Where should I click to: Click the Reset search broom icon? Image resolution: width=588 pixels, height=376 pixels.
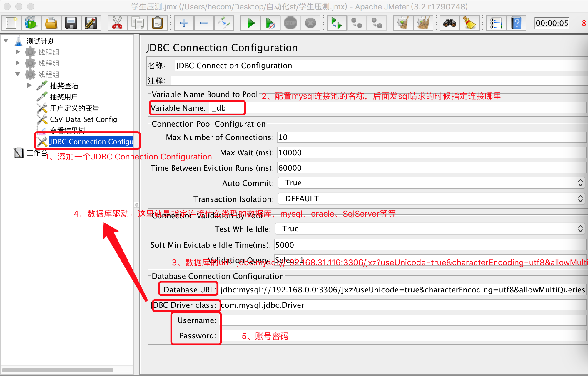(470, 23)
